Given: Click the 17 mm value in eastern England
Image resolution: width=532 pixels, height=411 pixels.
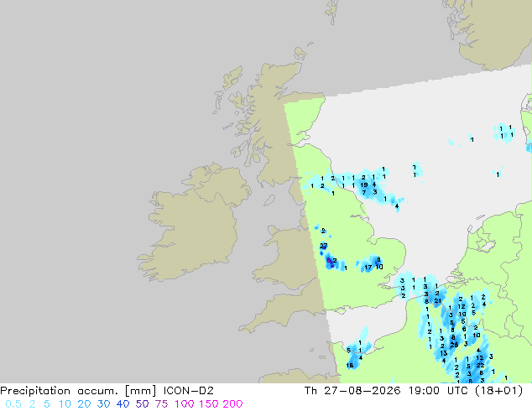Looking at the screenshot, I should click(x=368, y=268).
